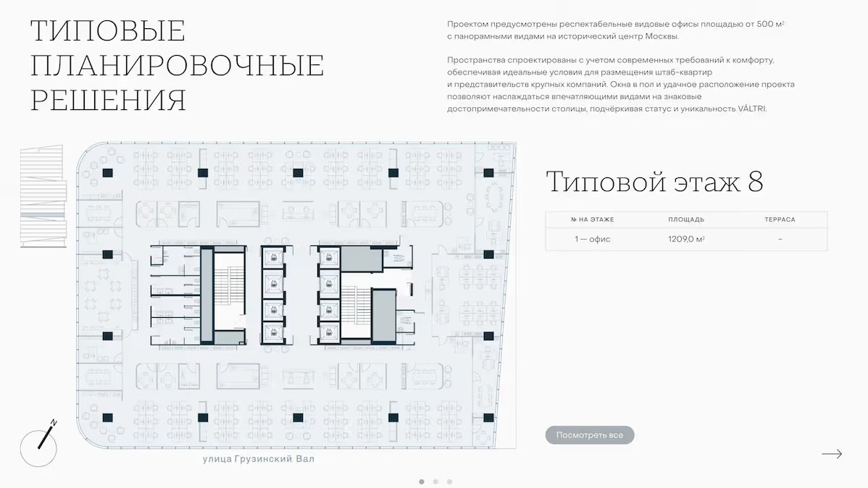Click the 'ПЛОЩАДЬ' column header
This screenshot has height=488, width=868.
686,219
